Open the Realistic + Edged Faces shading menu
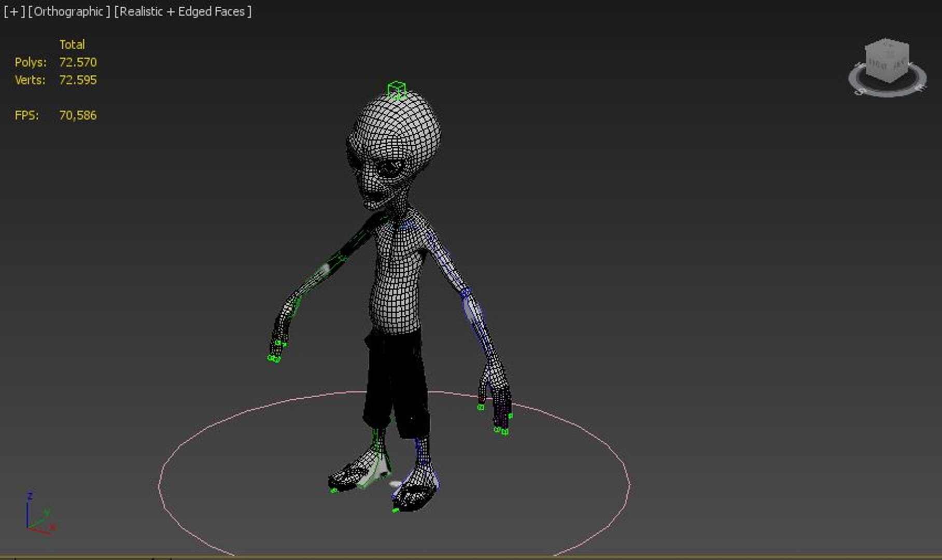This screenshot has height=560, width=942. click(x=182, y=11)
